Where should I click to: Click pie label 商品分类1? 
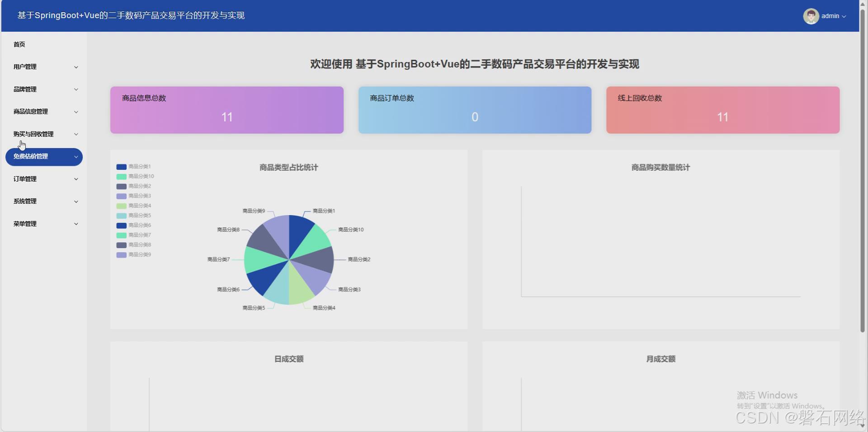pos(324,211)
